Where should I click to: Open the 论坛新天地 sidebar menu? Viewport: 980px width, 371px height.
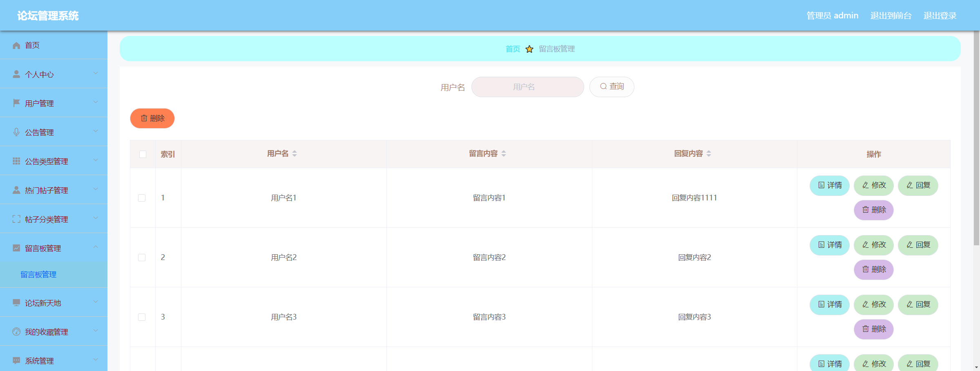click(54, 303)
